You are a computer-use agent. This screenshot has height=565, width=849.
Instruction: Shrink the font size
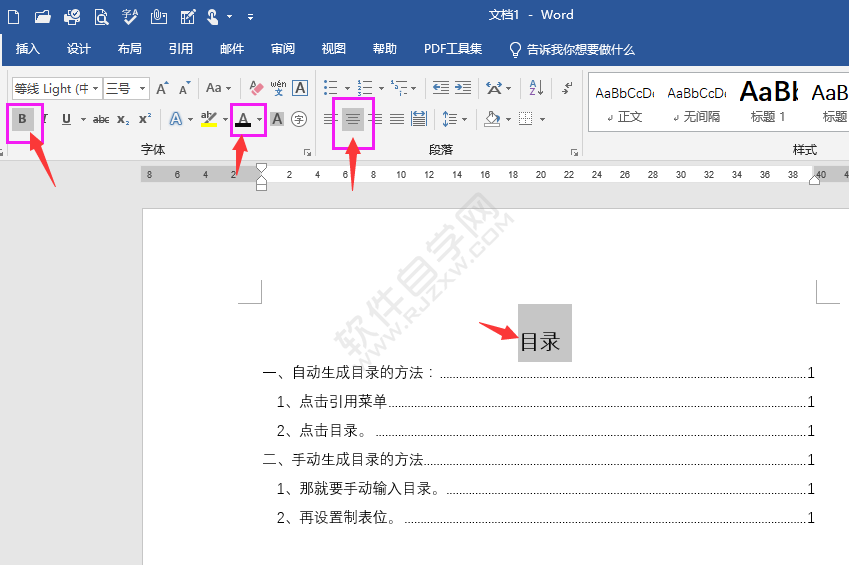pos(185,88)
